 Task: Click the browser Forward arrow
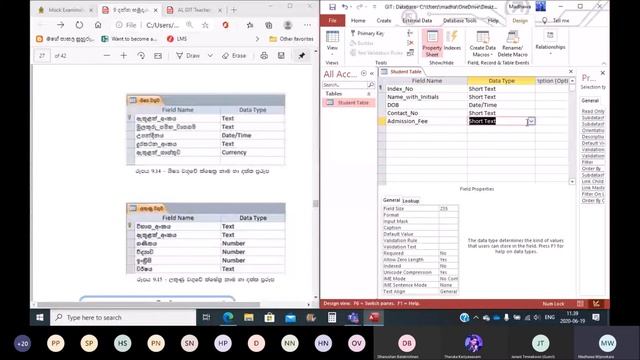tap(60, 25)
